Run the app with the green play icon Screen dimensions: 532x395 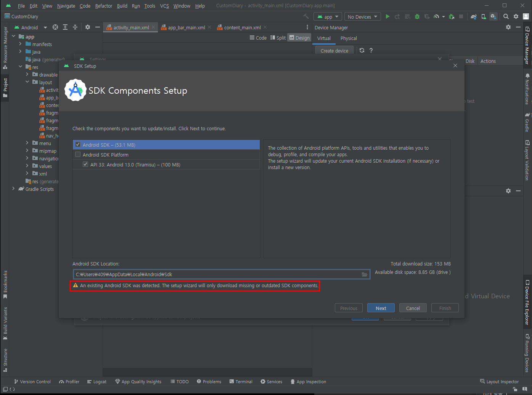pyautogui.click(x=387, y=16)
